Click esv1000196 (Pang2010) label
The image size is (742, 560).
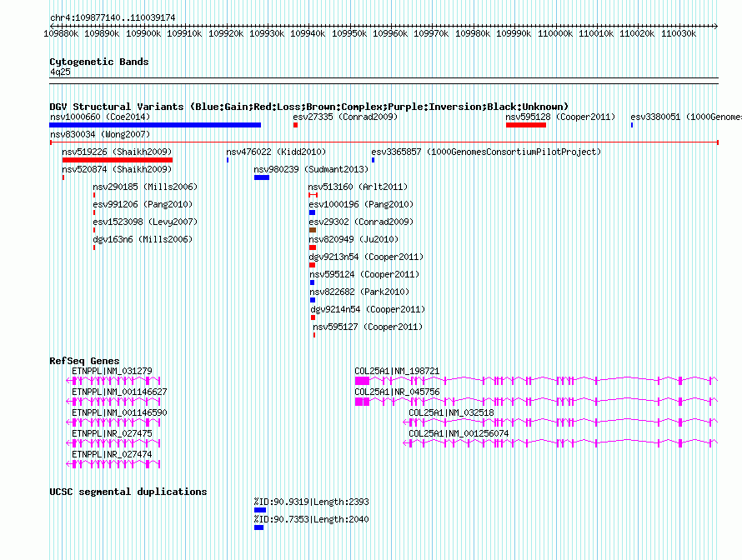(x=361, y=204)
